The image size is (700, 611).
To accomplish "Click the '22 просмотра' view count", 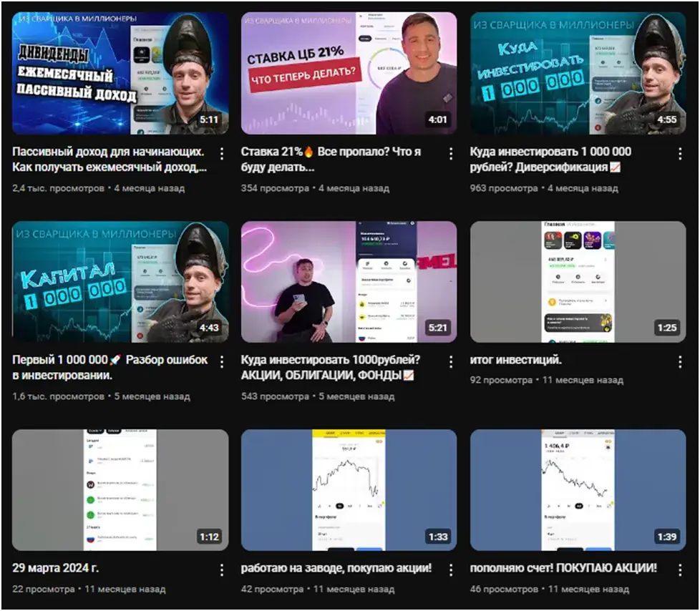I will (x=44, y=589).
